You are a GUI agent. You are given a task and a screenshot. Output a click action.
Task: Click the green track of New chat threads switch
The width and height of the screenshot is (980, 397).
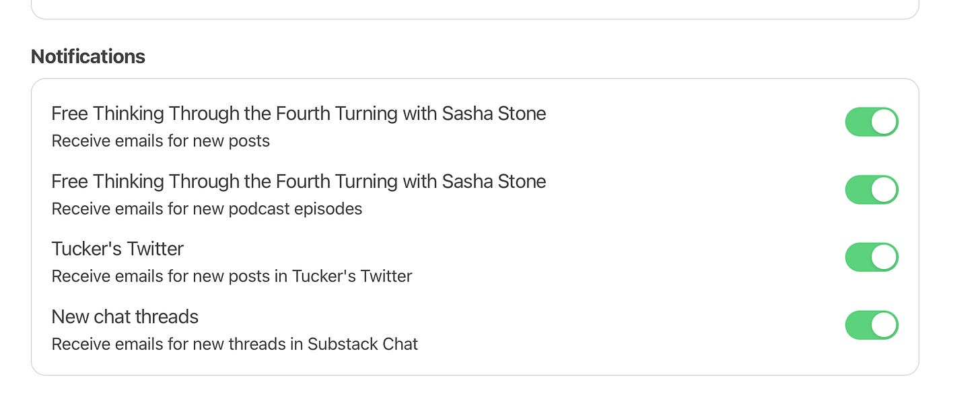[x=858, y=325]
